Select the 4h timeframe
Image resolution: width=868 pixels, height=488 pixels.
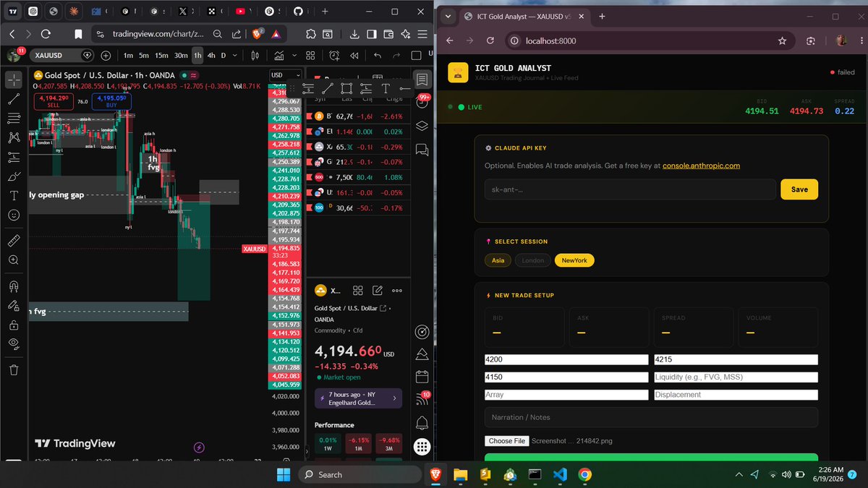tap(211, 55)
